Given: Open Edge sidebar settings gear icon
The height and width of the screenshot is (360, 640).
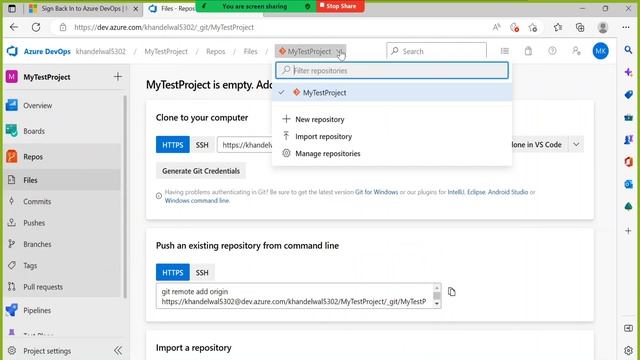Looking at the screenshot, I should [x=629, y=350].
